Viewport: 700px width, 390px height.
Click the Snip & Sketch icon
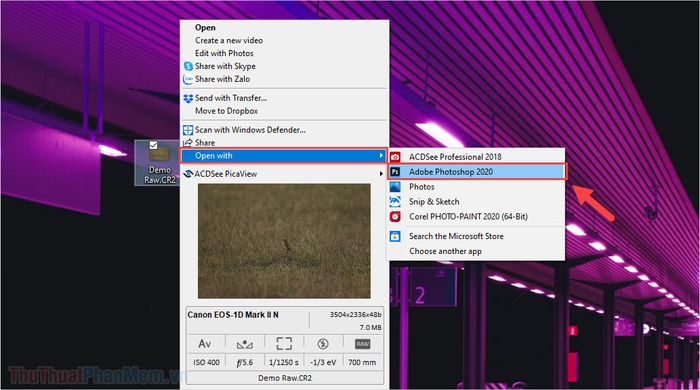[395, 202]
